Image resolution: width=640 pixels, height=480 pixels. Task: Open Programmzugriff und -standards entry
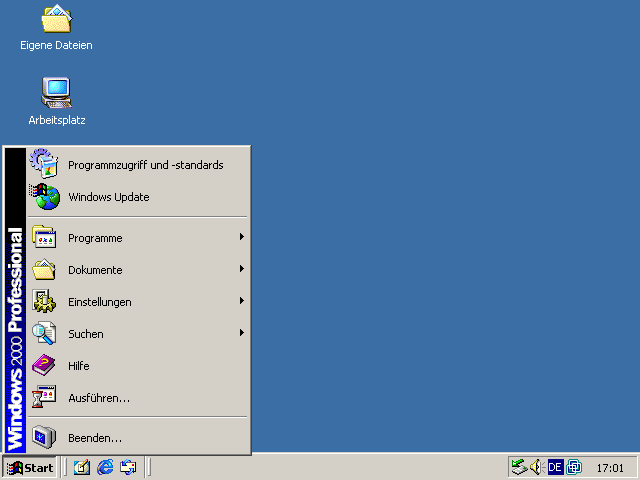pos(138,164)
